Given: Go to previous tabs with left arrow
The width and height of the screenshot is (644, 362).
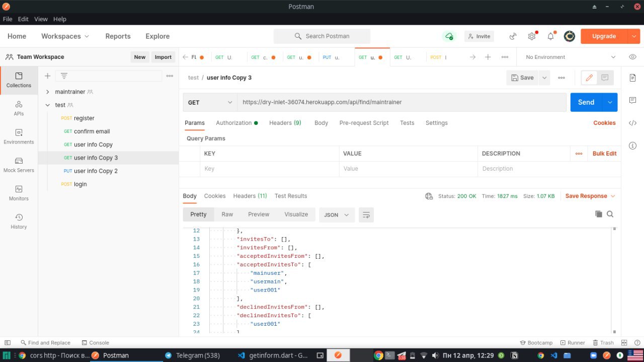Looking at the screenshot, I should 185,57.
